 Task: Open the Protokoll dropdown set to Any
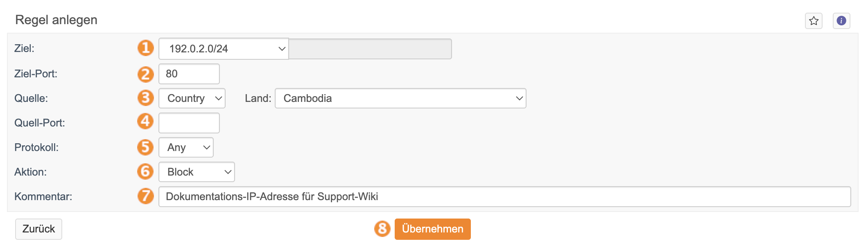click(186, 147)
